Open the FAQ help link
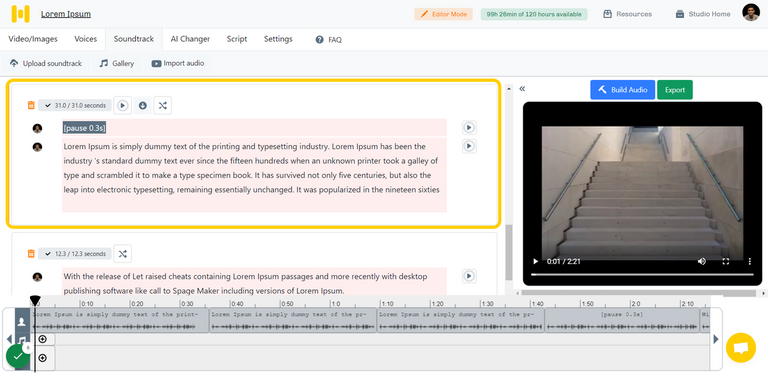Viewport: 768px width, 373px height. pyautogui.click(x=329, y=40)
